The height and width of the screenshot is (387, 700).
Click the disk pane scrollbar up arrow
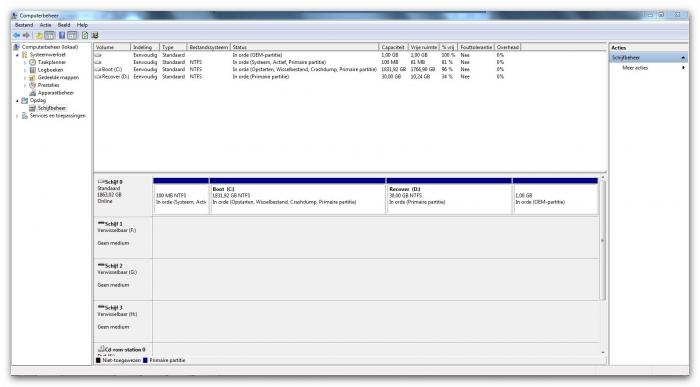(x=603, y=178)
